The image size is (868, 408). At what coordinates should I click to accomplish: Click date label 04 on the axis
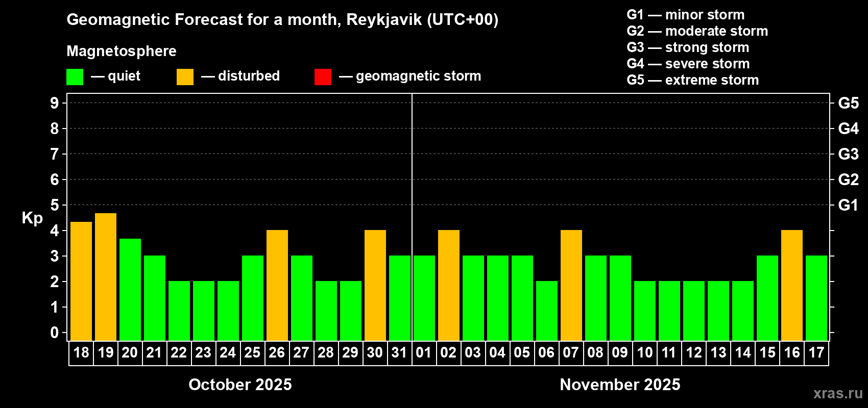tap(497, 352)
